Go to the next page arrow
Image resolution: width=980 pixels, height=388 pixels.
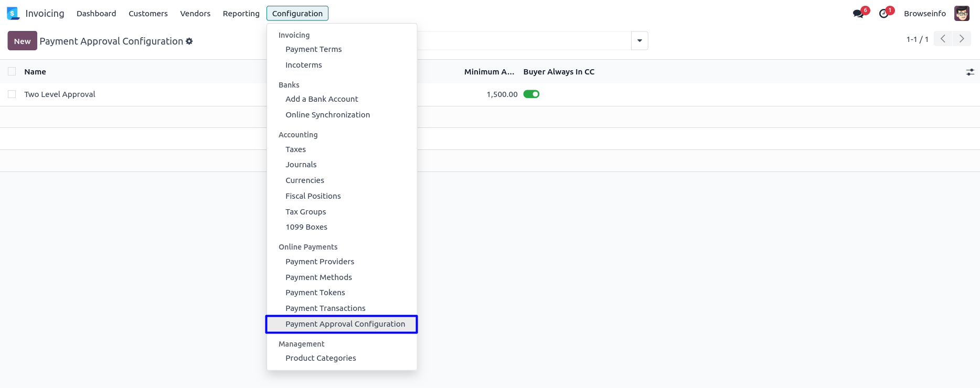click(962, 39)
